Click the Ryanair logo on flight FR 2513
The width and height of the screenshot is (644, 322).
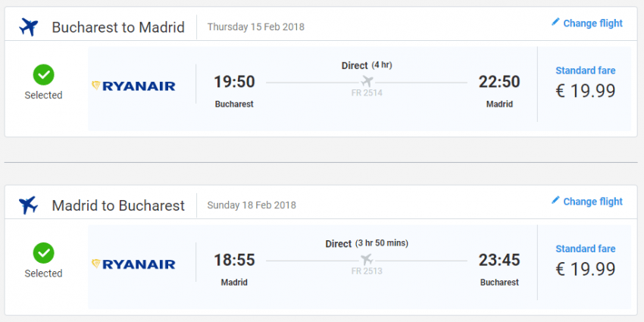pyautogui.click(x=133, y=264)
